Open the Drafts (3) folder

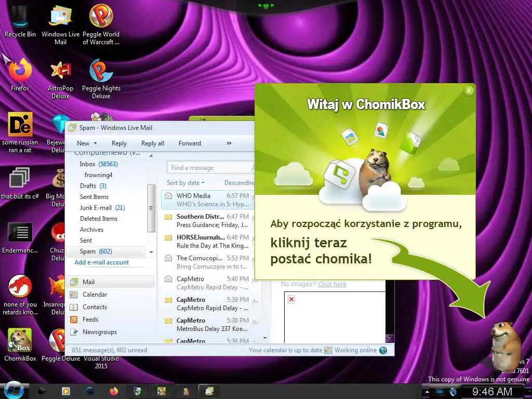click(94, 186)
